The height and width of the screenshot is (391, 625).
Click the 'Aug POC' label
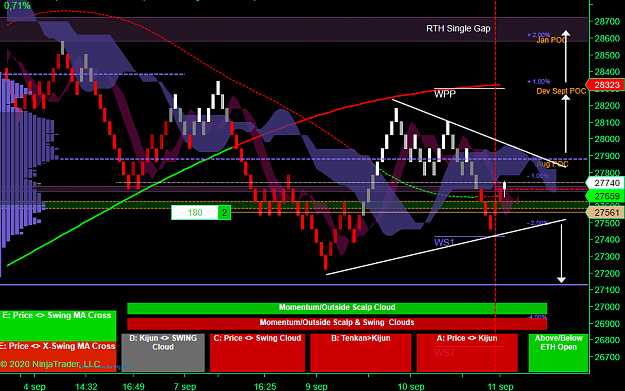click(x=552, y=164)
